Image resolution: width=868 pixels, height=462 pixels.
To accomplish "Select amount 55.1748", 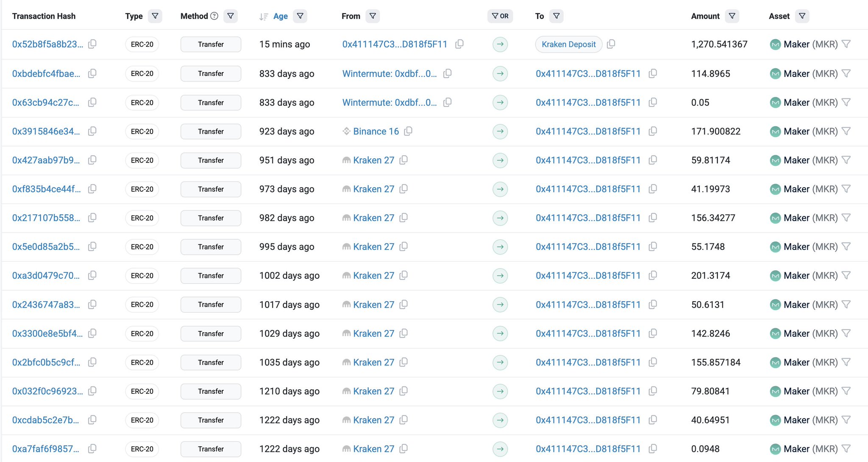I will pyautogui.click(x=708, y=247).
